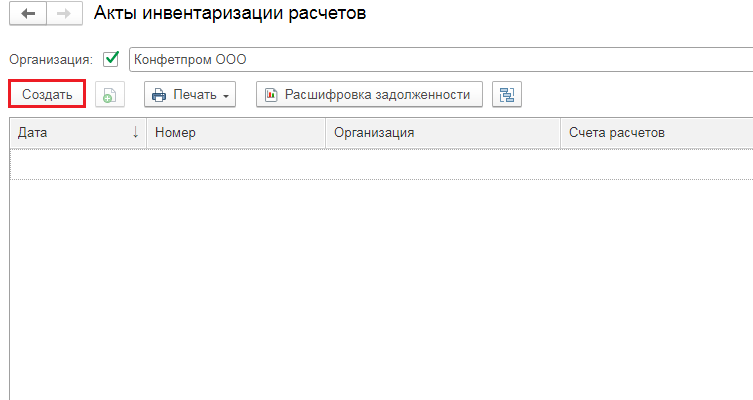Click the Номер column header
The image size is (753, 400).
point(235,132)
